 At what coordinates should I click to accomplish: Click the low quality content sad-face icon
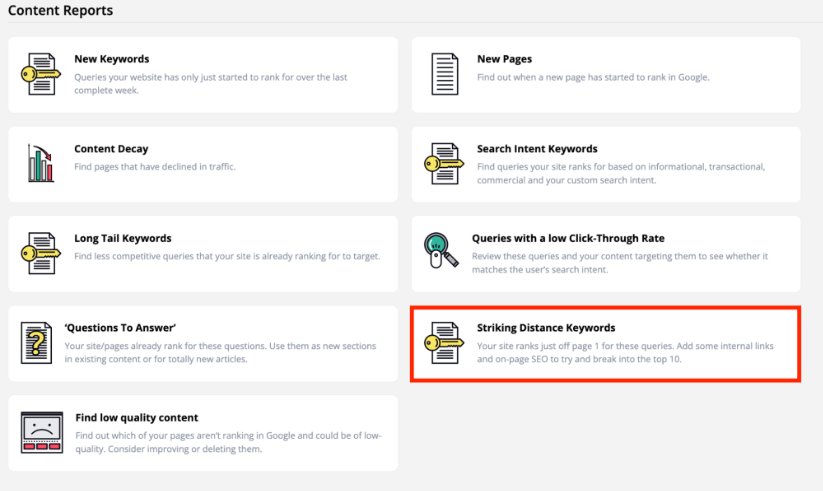[42, 432]
